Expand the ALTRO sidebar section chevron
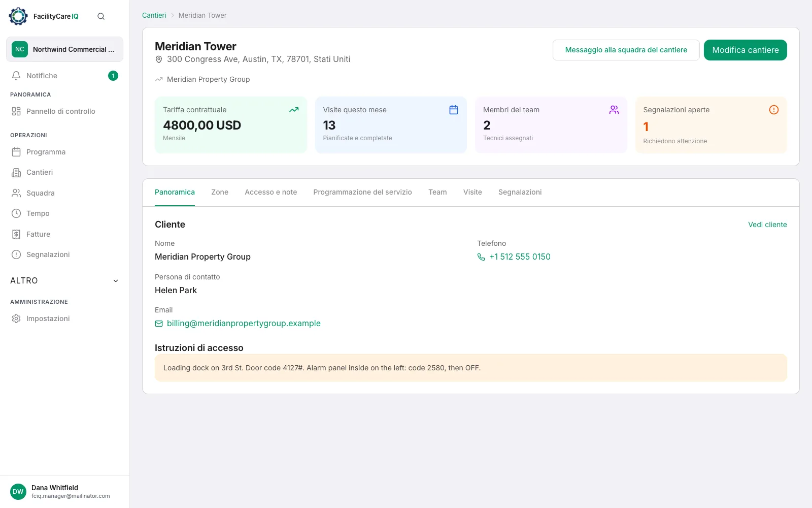The height and width of the screenshot is (508, 812). click(x=116, y=281)
